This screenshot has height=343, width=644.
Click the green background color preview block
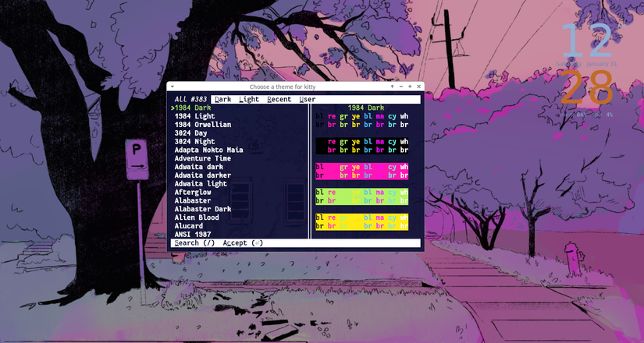pos(362,196)
